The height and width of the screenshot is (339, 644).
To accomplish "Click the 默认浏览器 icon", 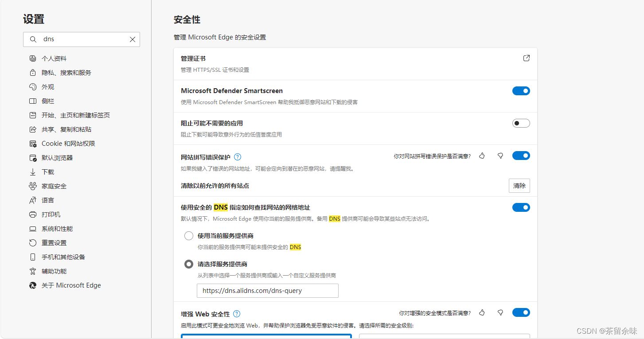I will point(33,158).
